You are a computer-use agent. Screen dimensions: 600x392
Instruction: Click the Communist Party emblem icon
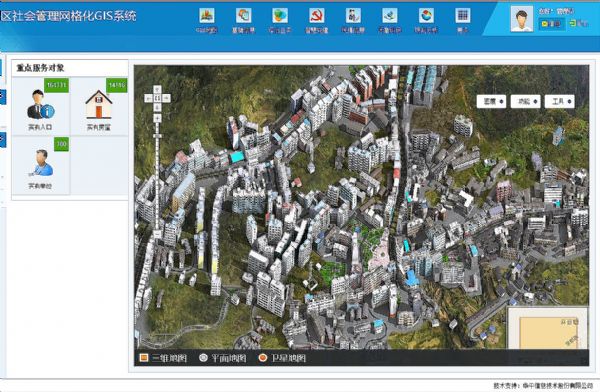tap(317, 16)
